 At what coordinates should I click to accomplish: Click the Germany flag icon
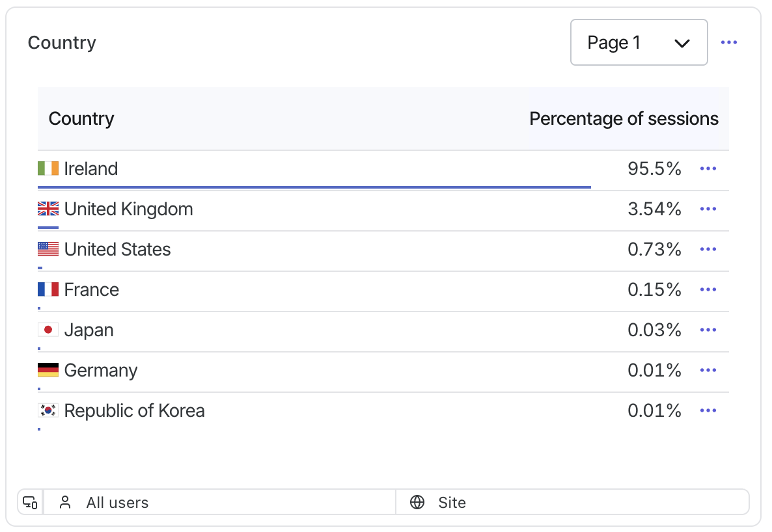[x=48, y=370]
